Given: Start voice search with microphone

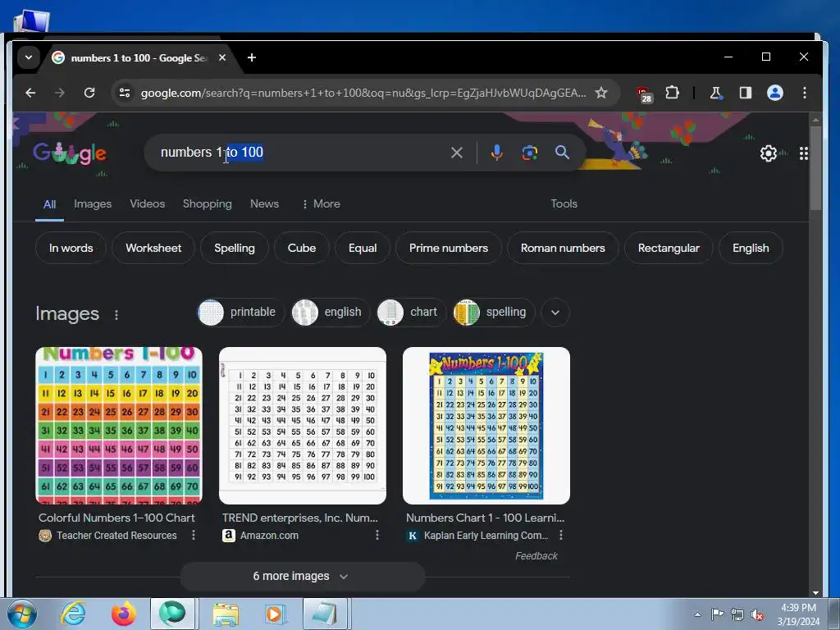Looking at the screenshot, I should (496, 153).
